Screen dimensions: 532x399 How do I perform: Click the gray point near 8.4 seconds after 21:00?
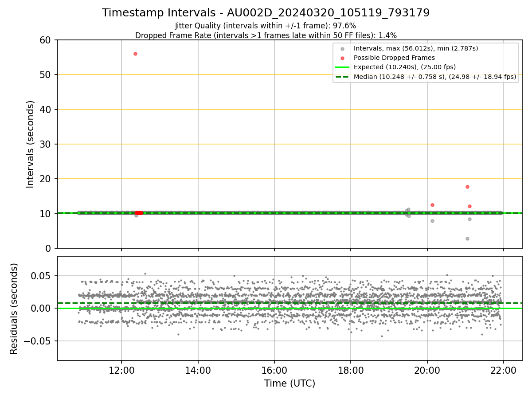tap(469, 219)
